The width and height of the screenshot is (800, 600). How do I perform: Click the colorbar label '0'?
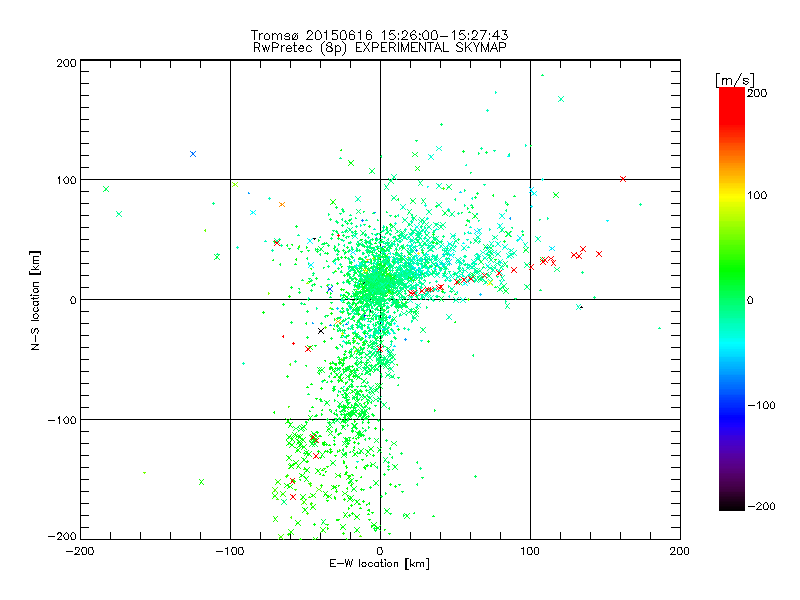pyautogui.click(x=750, y=300)
